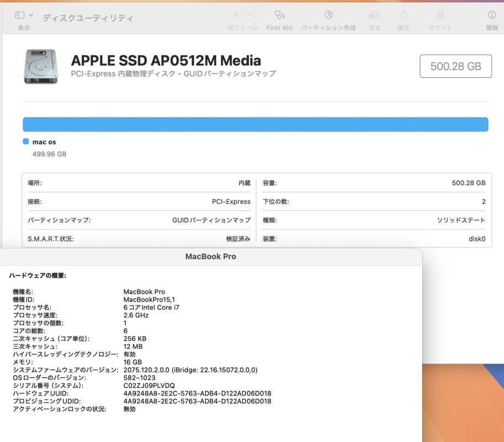
Task: Open the 表示 dropdown chevron
Action: pyautogui.click(x=31, y=15)
